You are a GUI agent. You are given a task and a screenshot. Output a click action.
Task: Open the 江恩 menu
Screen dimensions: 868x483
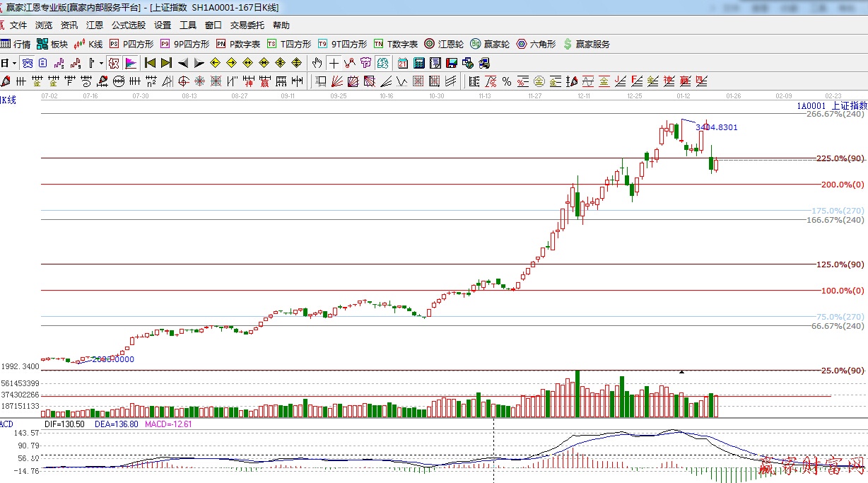coord(95,25)
